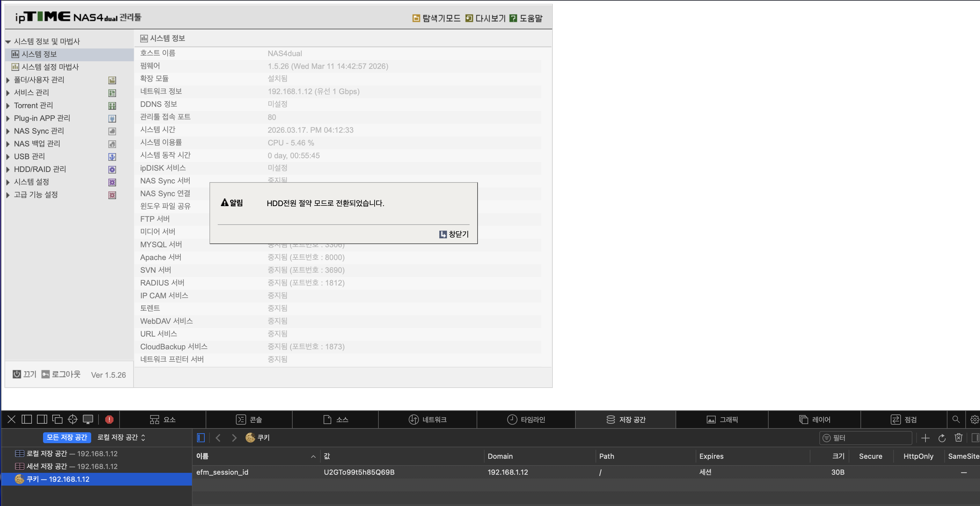The width and height of the screenshot is (980, 506).
Task: Switch to the 소스 tab
Action: [x=336, y=419]
